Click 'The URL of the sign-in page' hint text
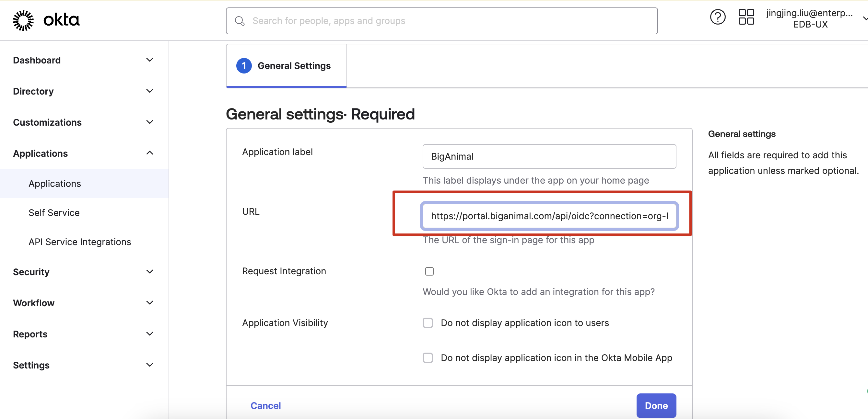Image resolution: width=868 pixels, height=419 pixels. coord(509,240)
